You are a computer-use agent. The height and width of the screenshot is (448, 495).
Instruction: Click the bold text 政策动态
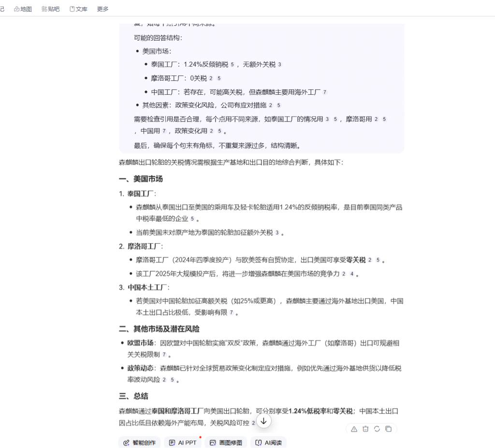(x=141, y=368)
